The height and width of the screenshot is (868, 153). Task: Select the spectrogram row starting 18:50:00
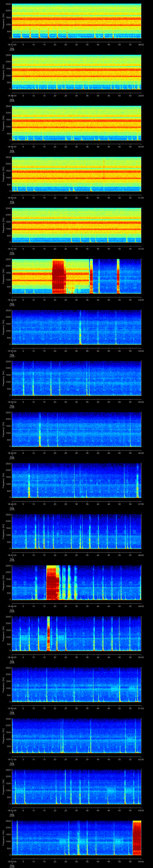(x=76, y=685)
